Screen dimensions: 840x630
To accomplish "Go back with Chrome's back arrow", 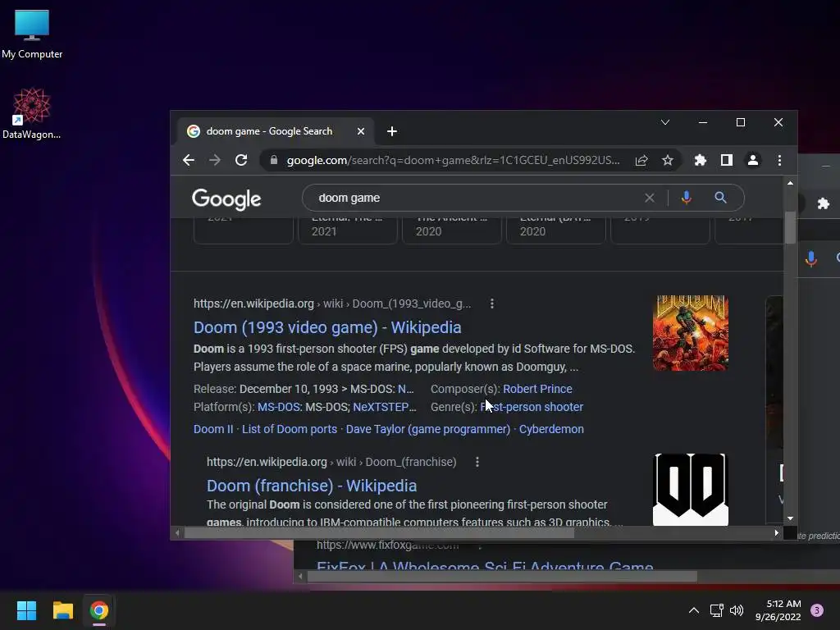I will (189, 160).
